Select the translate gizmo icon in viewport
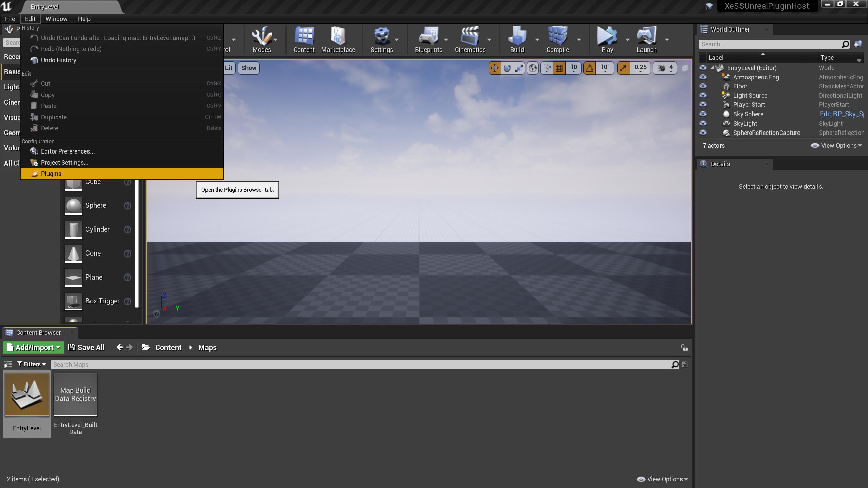The width and height of the screenshot is (868, 488). (x=494, y=68)
